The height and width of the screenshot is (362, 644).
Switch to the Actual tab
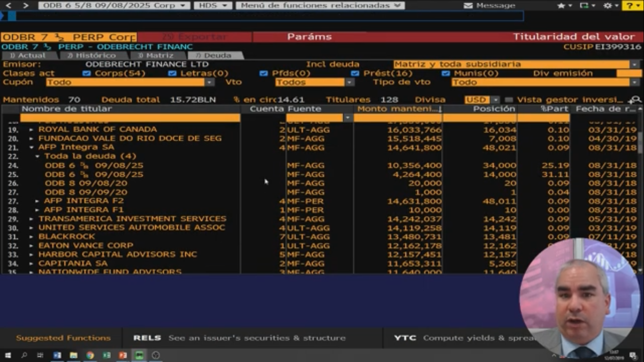click(29, 56)
